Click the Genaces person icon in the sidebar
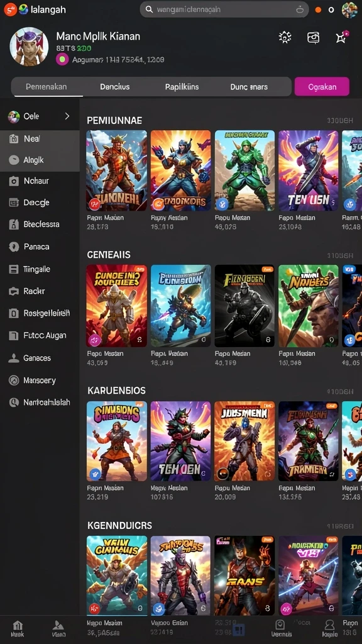362x644 pixels. tap(14, 358)
